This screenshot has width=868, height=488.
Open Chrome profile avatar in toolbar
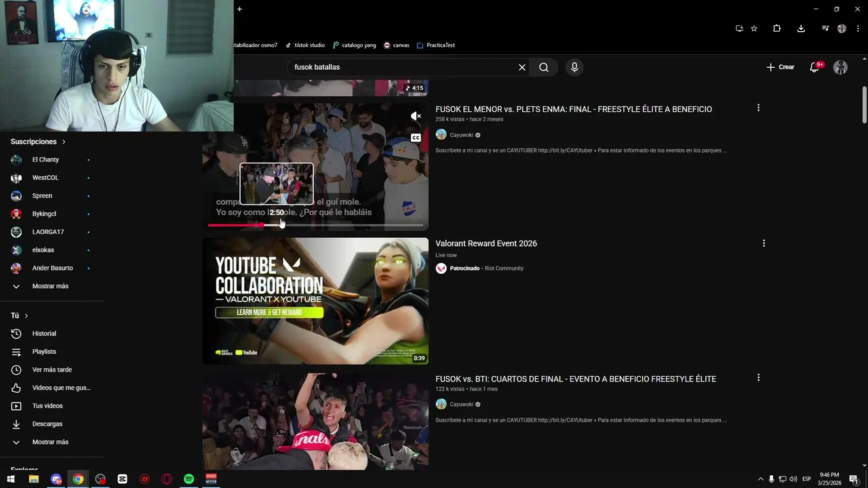pyautogui.click(x=842, y=28)
